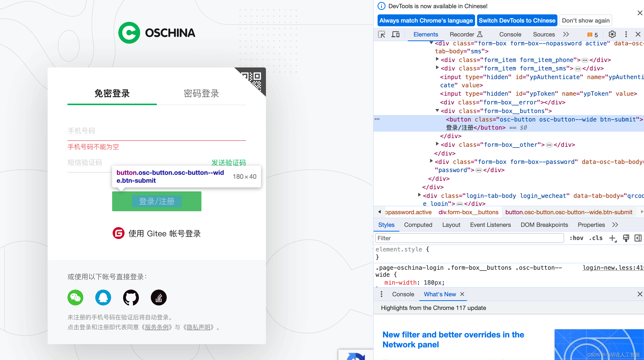Click the WeChat login icon
The height and width of the screenshot is (360, 644).
75,298
